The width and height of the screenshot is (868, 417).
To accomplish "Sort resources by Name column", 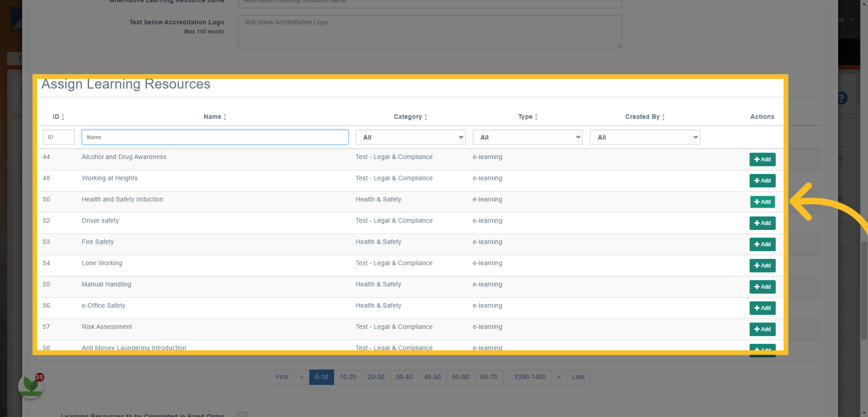I will point(215,117).
